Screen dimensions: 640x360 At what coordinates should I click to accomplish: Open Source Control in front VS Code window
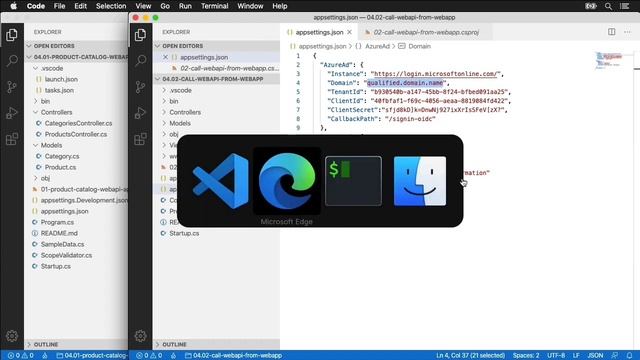(x=140, y=87)
